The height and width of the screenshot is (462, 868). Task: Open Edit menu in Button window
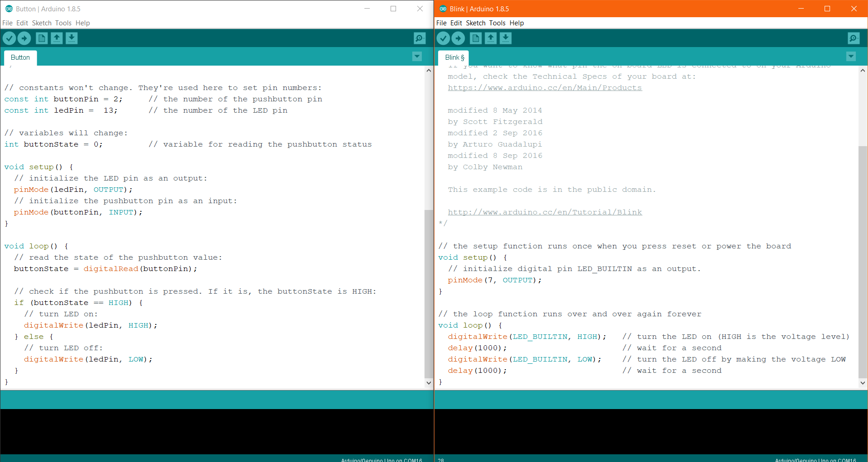point(22,23)
